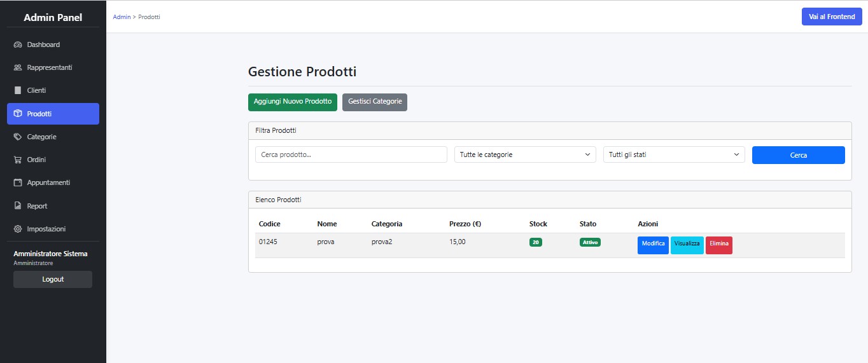Screen dimensions: 868x363
Task: Delete product with the Elimina button
Action: coord(718,245)
